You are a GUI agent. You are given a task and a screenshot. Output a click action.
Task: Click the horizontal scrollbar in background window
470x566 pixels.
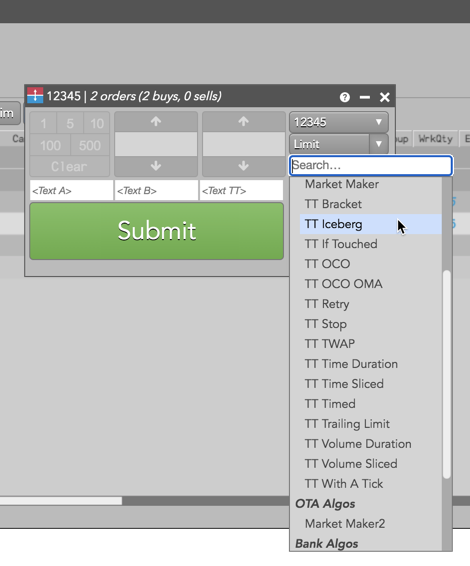pyautogui.click(x=61, y=501)
